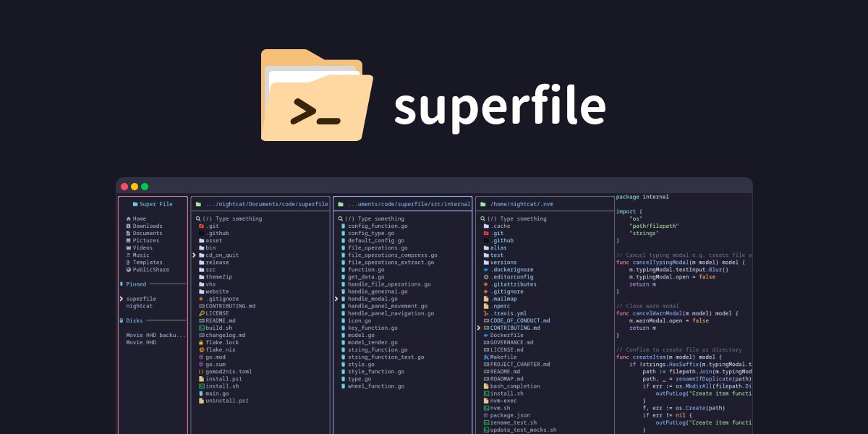Click the bracket icon beside gomod2nix.toml
Image resolution: width=868 pixels, height=434 pixels.
click(x=202, y=371)
